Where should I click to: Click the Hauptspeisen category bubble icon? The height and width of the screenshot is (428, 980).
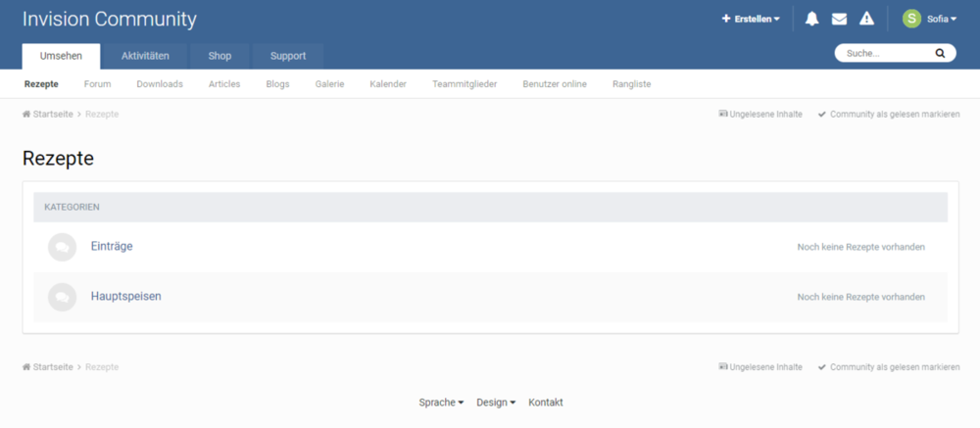pyautogui.click(x=62, y=297)
